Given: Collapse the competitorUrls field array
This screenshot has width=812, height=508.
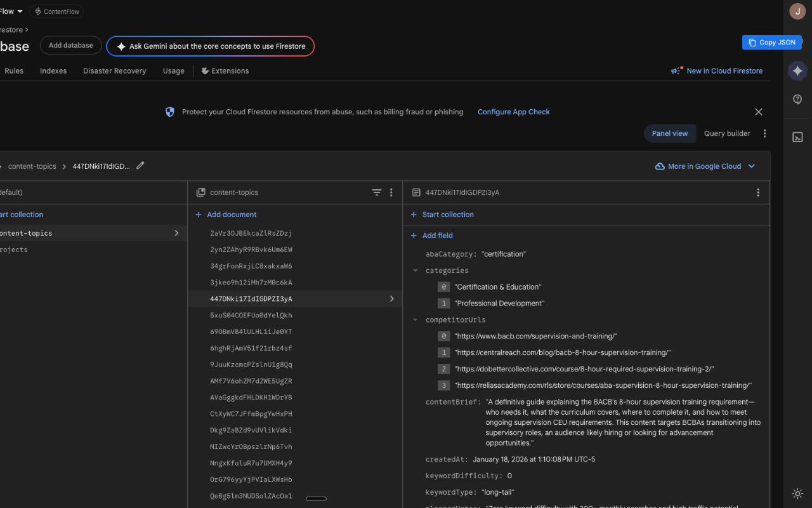Looking at the screenshot, I should 416,320.
